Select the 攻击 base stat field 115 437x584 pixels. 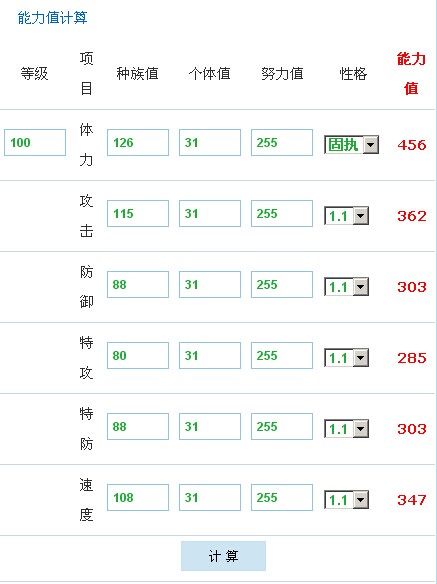138,213
